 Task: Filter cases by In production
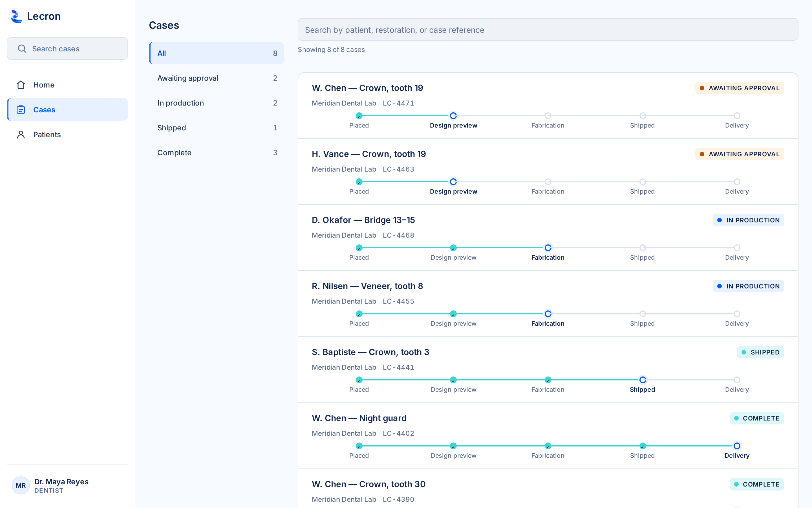[x=217, y=103]
